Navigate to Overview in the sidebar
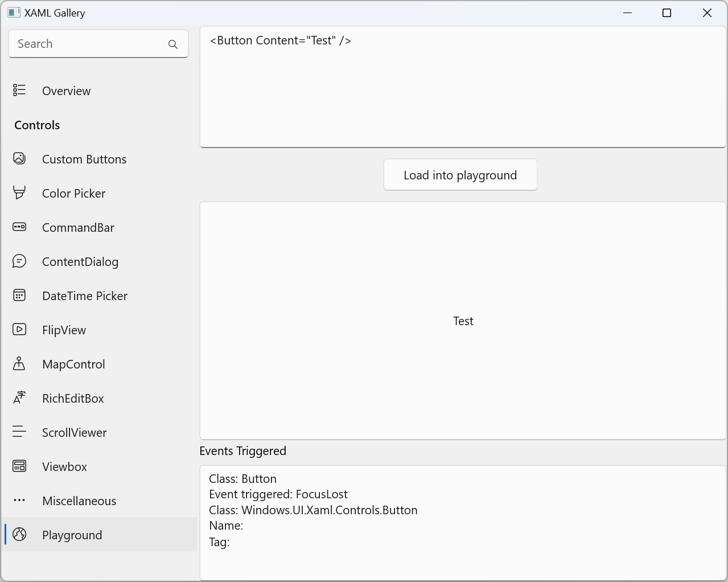The image size is (728, 582). coord(66,91)
